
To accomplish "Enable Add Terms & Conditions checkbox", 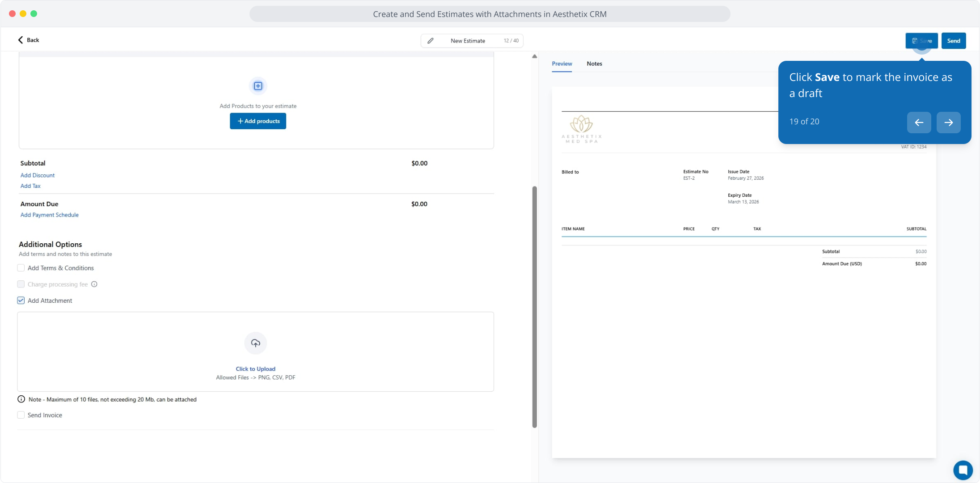I will click(x=21, y=268).
